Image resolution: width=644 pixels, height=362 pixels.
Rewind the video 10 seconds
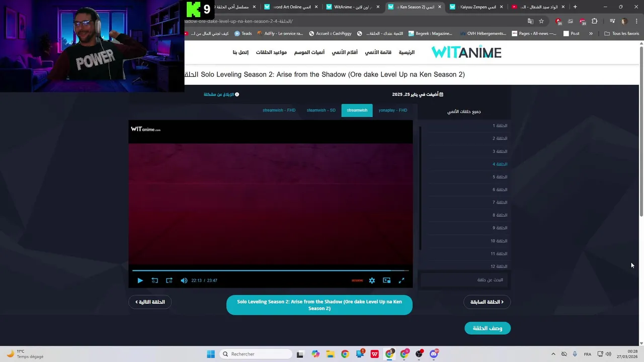pos(154,281)
